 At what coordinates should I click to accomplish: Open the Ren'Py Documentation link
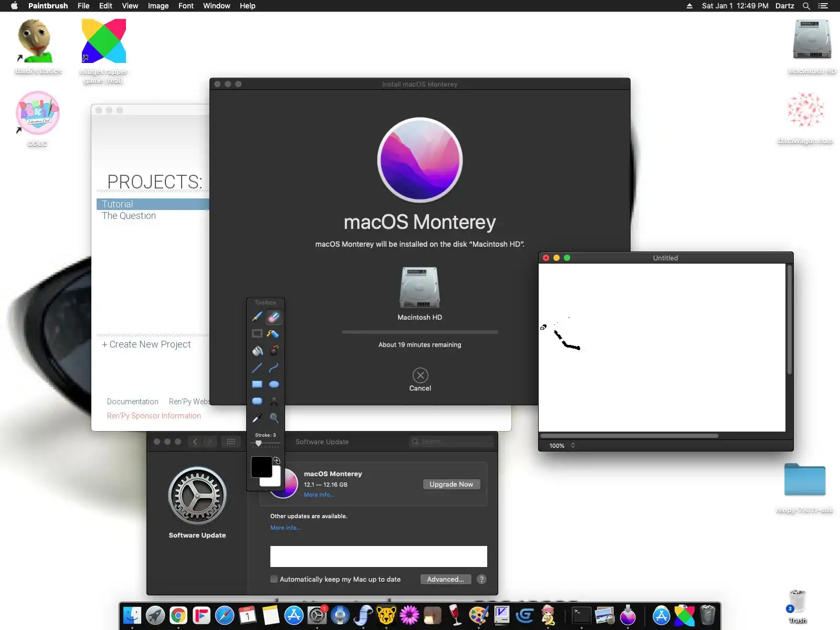click(133, 402)
